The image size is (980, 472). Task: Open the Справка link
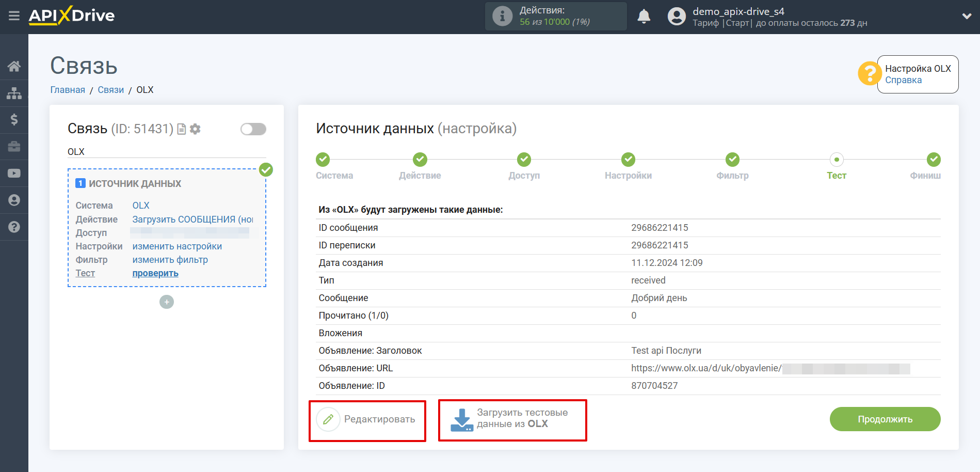tap(903, 80)
